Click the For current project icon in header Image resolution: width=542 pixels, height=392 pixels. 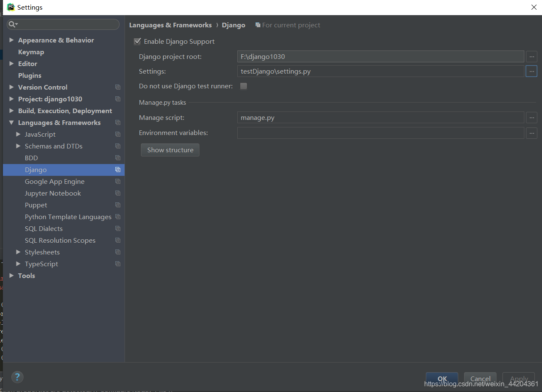point(258,25)
